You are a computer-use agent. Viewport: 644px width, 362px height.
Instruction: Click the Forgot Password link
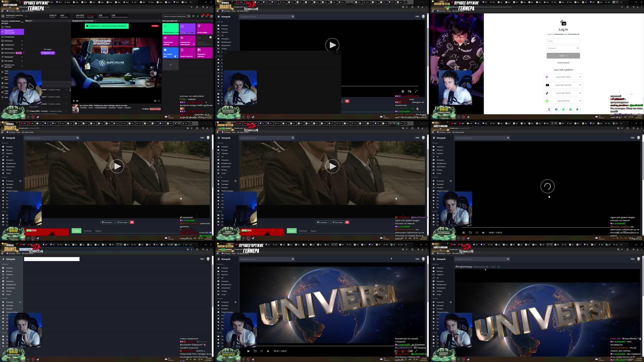pyautogui.click(x=563, y=62)
